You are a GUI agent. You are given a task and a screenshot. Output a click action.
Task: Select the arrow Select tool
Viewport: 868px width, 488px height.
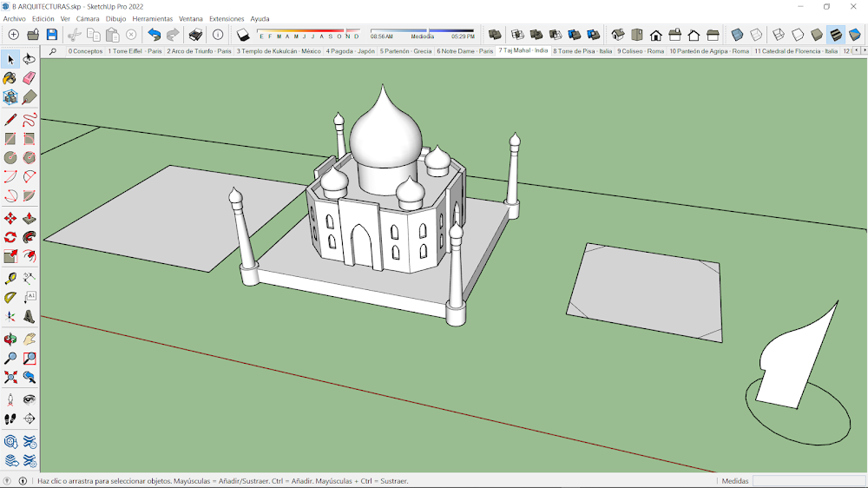coord(10,59)
